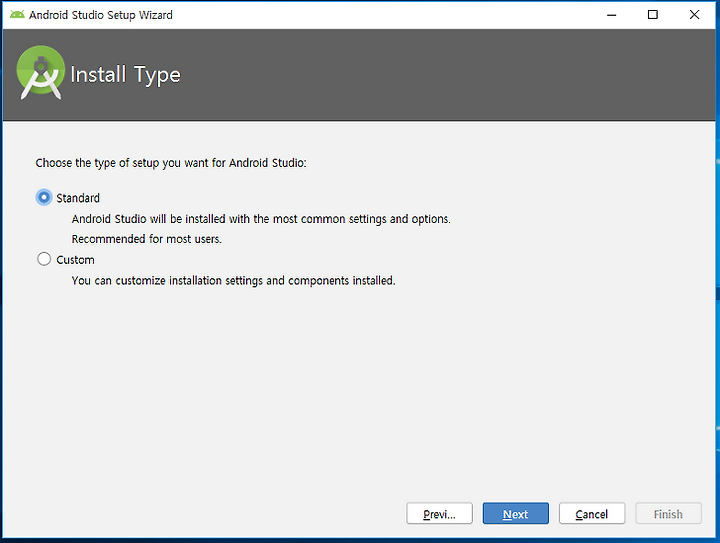Select the Standard radio button
The width and height of the screenshot is (720, 543).
coord(44,197)
